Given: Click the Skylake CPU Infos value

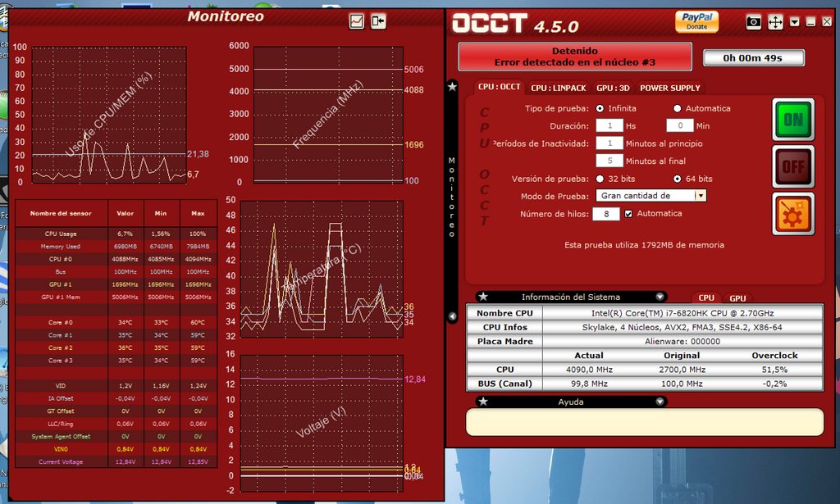Looking at the screenshot, I should tap(682, 327).
